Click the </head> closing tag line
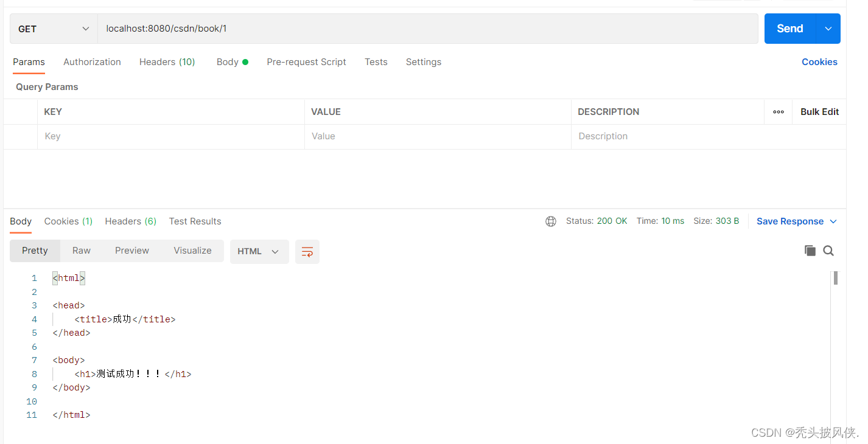 coord(71,333)
